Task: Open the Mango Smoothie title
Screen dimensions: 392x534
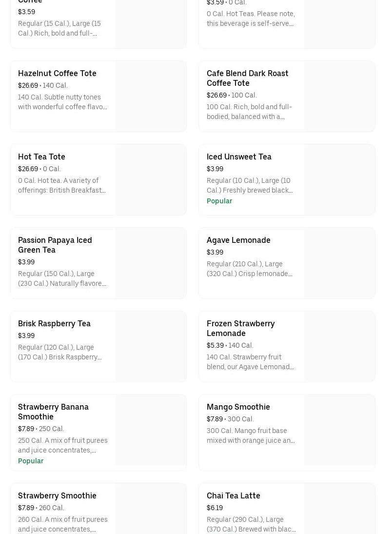Action: click(x=238, y=407)
